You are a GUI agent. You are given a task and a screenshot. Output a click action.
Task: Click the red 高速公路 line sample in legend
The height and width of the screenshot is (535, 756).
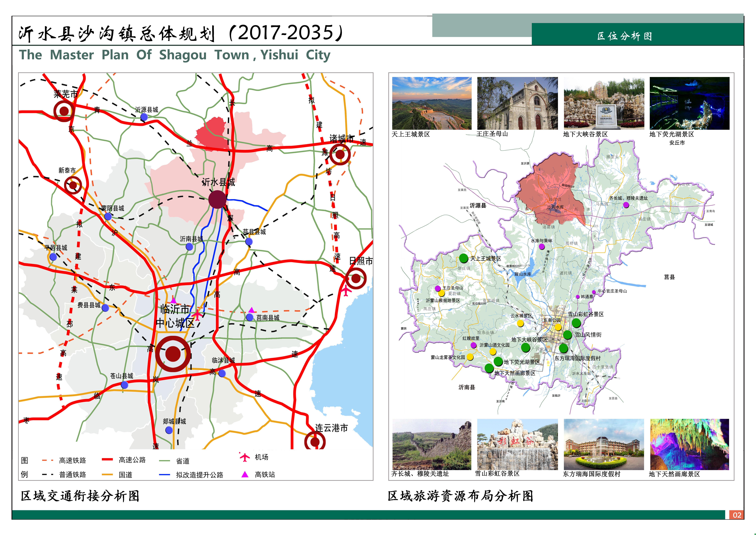107,459
